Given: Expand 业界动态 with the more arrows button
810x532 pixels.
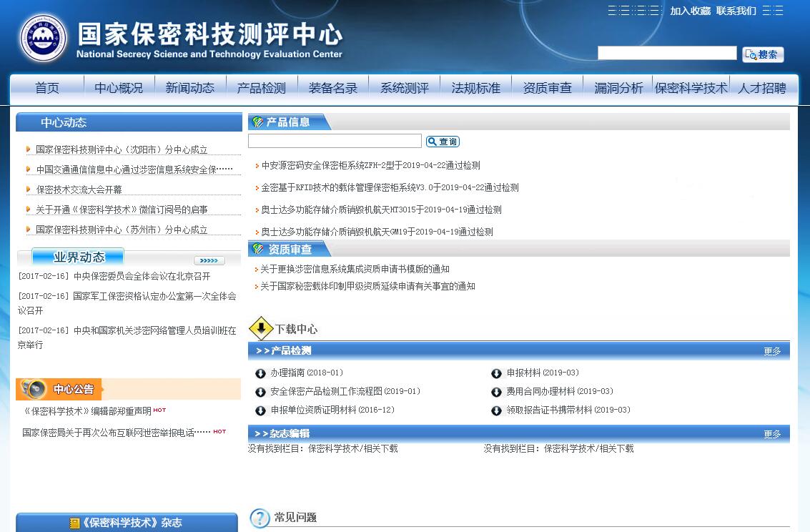Looking at the screenshot, I should (x=209, y=260).
